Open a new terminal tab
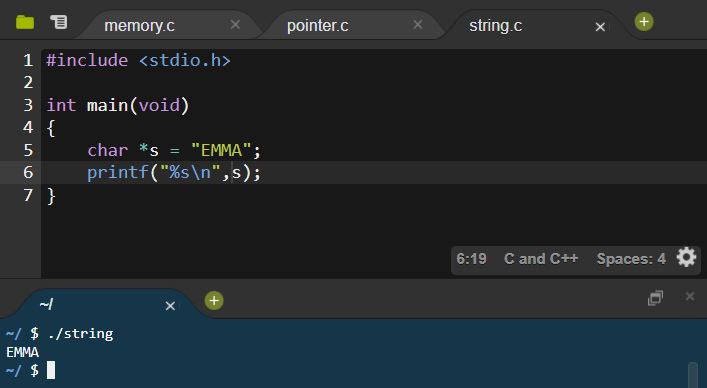The width and height of the screenshot is (707, 388). pos(214,301)
